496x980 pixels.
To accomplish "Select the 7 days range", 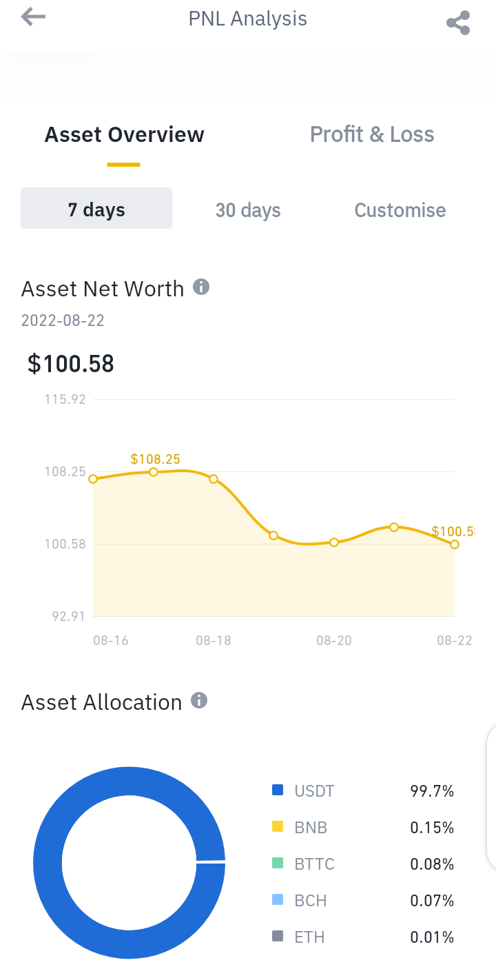I will coord(96,208).
